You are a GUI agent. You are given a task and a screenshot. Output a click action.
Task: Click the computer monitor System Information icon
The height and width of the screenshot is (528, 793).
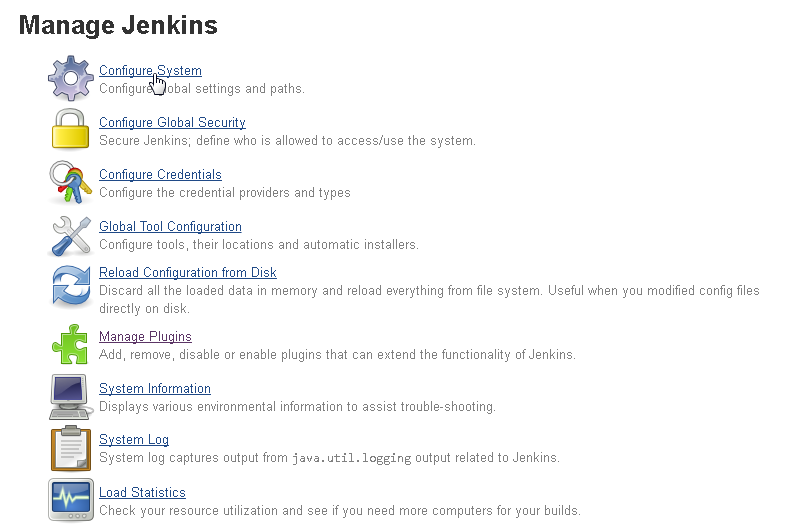70,397
